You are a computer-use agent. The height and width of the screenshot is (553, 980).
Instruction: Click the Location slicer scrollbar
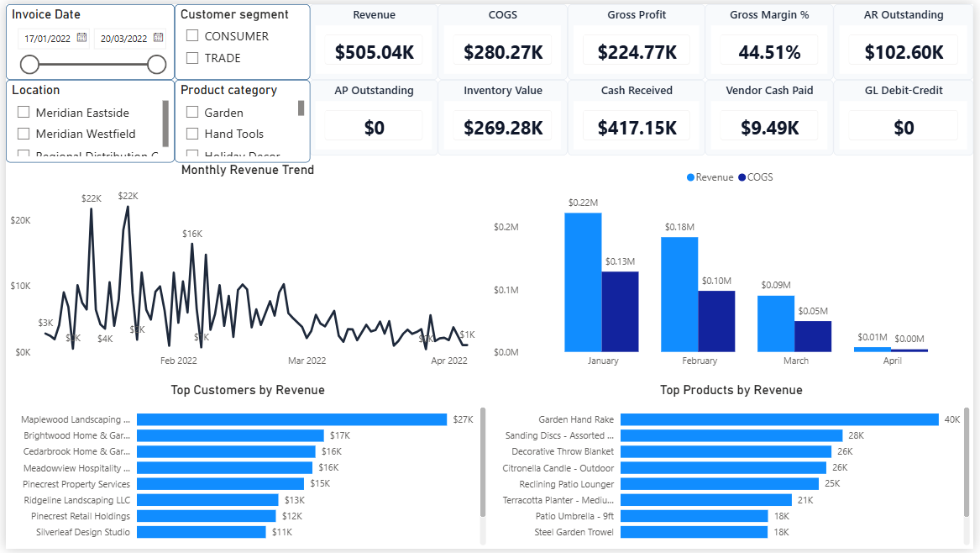point(165,124)
